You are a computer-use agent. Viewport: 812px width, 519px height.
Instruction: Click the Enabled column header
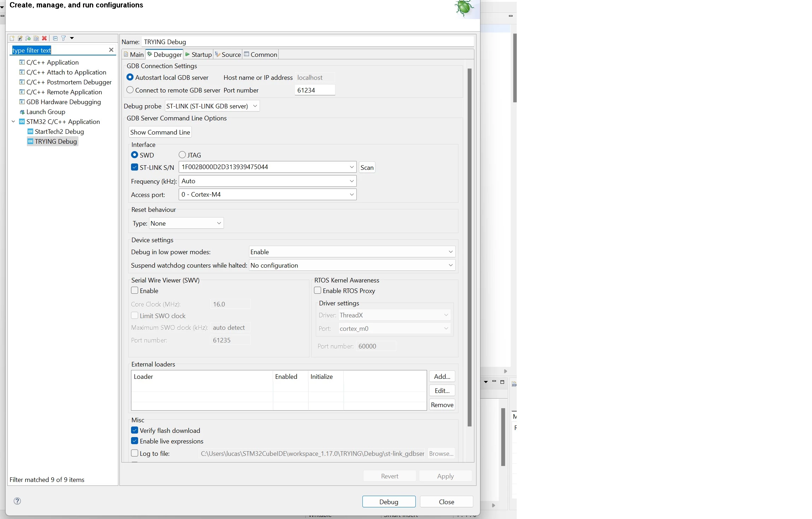tap(290, 376)
